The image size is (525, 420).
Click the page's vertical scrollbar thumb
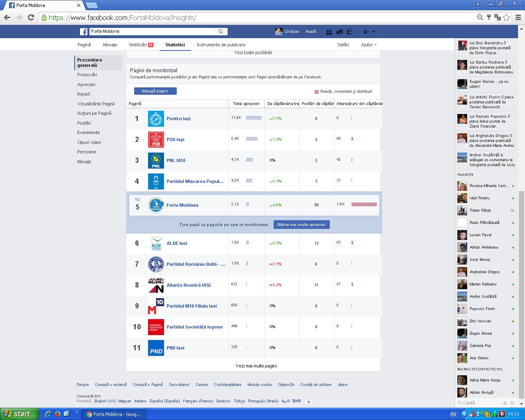[x=521, y=294]
